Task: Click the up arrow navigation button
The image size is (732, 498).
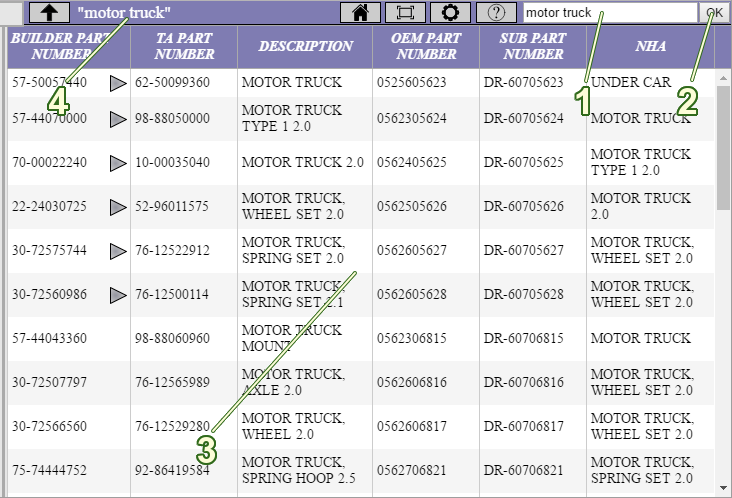Action: (x=49, y=13)
